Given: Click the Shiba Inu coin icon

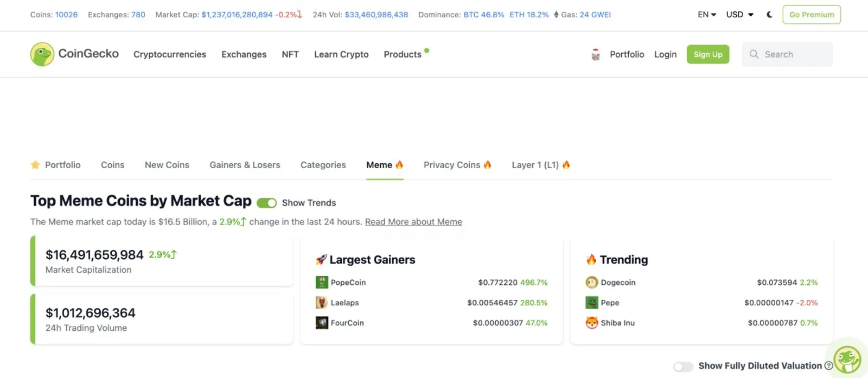Looking at the screenshot, I should [592, 323].
